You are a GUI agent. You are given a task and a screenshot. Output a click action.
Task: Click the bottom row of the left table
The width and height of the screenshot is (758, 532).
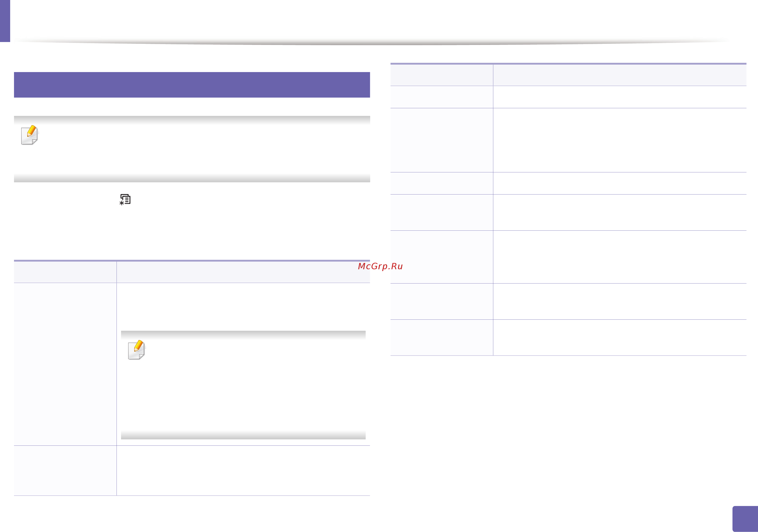click(192, 471)
